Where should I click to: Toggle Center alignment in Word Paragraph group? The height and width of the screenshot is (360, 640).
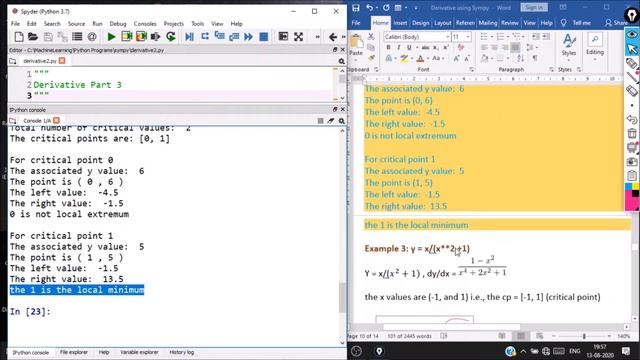point(495,48)
